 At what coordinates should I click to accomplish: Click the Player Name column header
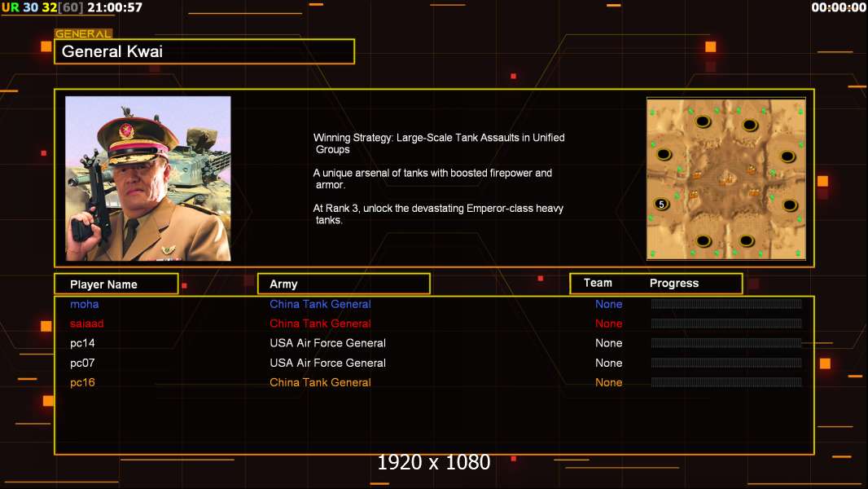pyautogui.click(x=116, y=284)
